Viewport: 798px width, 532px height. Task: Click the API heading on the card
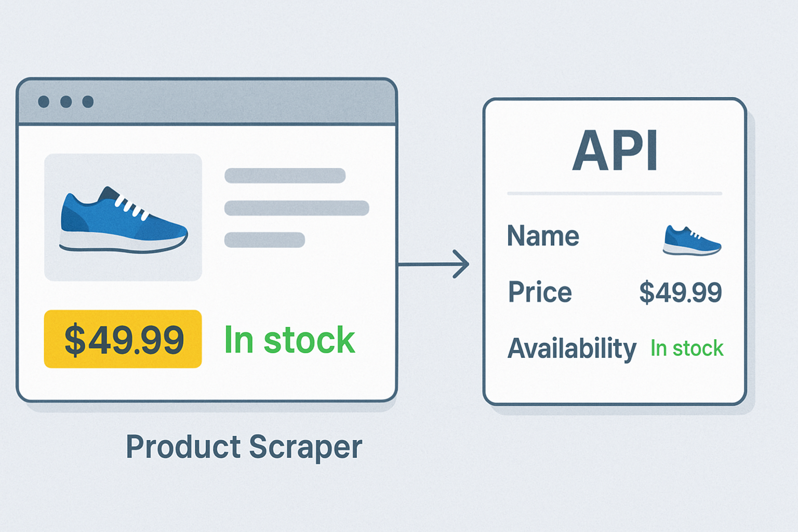tap(615, 151)
